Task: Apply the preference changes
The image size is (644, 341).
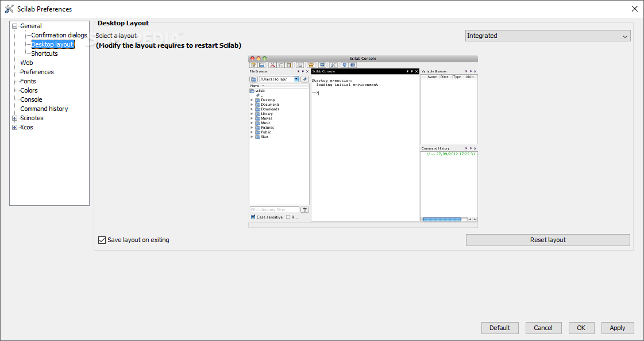Action: click(x=618, y=328)
